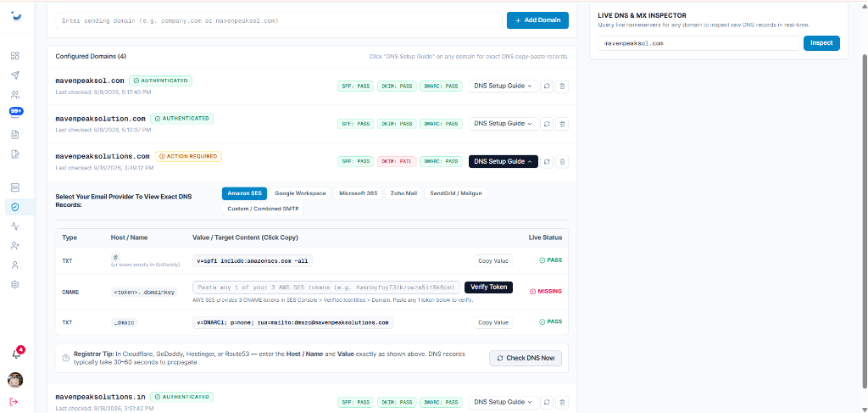Click the Inspect button
Viewport: 868px width, 413px height.
(821, 43)
